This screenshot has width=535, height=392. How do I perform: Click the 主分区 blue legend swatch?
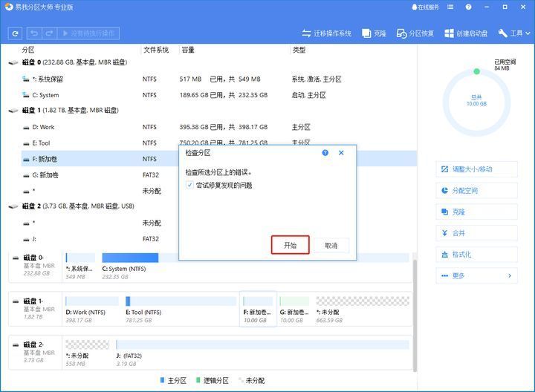(163, 380)
